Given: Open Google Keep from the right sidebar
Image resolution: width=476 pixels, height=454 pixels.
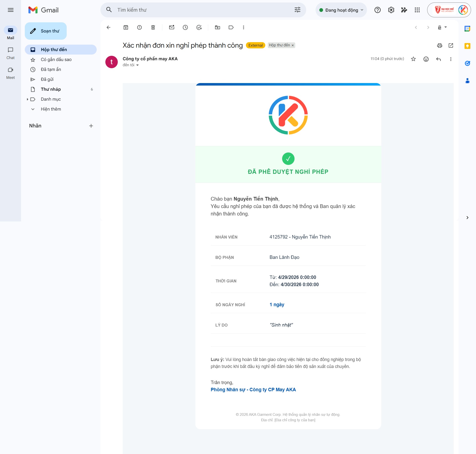Looking at the screenshot, I should (x=468, y=46).
